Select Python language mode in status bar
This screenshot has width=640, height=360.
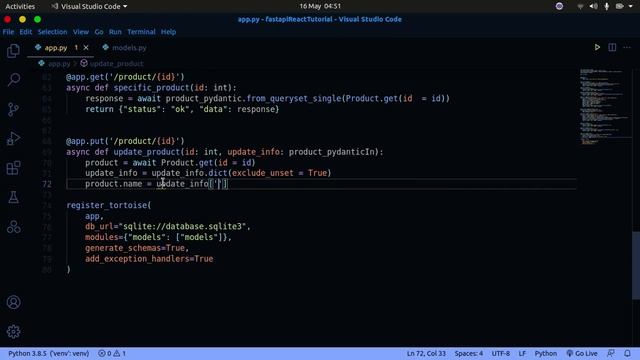tap(546, 353)
